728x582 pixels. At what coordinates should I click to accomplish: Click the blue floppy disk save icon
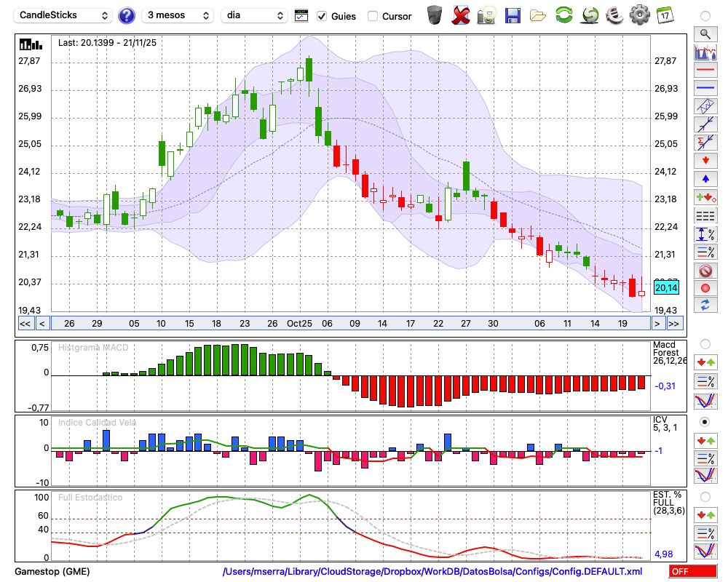click(513, 15)
